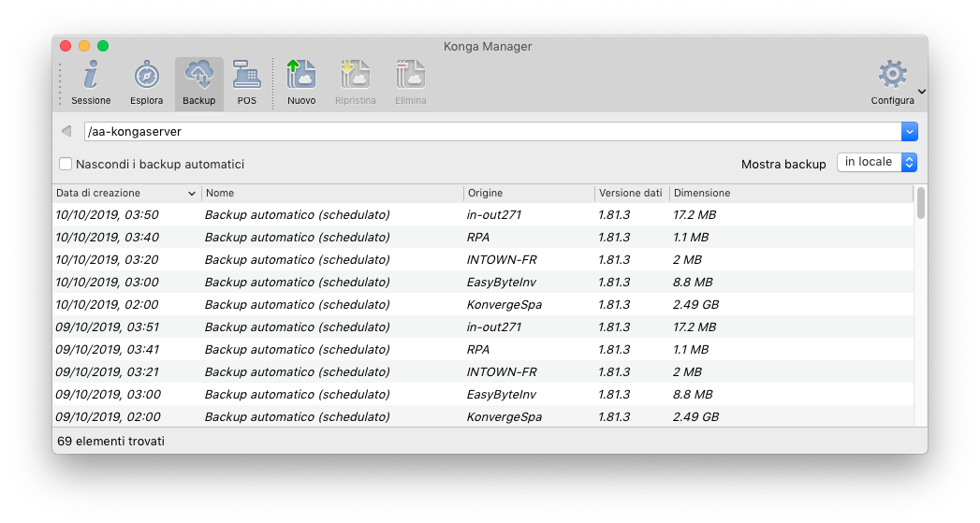Select the backup dated 10/10/2019, 03:40
Viewport: 980px width, 523px height.
(x=482, y=237)
